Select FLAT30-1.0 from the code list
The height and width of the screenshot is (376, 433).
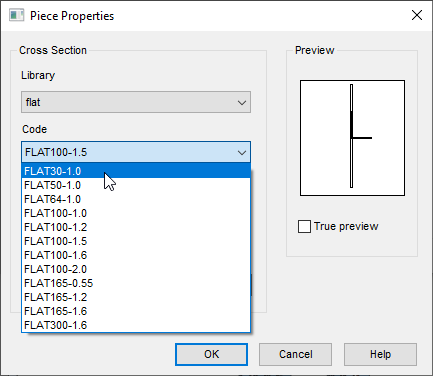136,171
